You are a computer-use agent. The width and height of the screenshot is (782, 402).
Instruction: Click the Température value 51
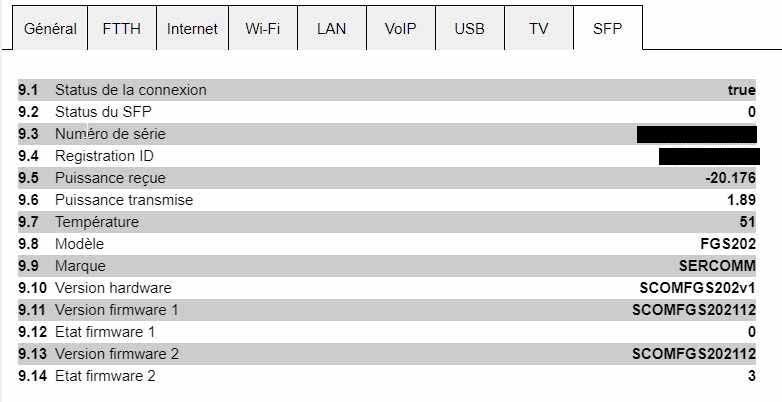[746, 222]
